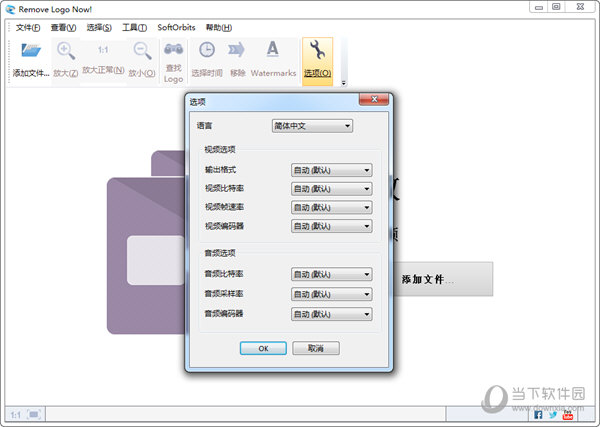600x427 pixels.
Task: Click the 音频选项 group label
Action: coord(220,253)
